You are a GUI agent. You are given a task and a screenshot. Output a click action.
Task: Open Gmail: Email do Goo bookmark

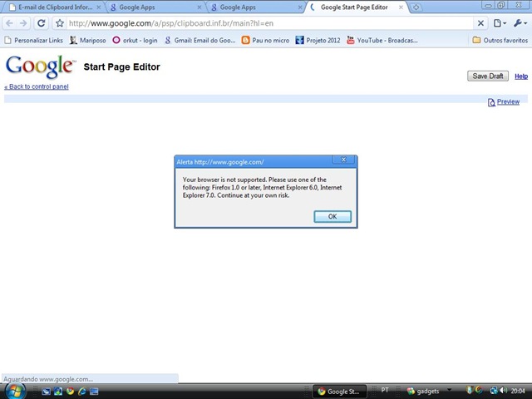tap(199, 41)
